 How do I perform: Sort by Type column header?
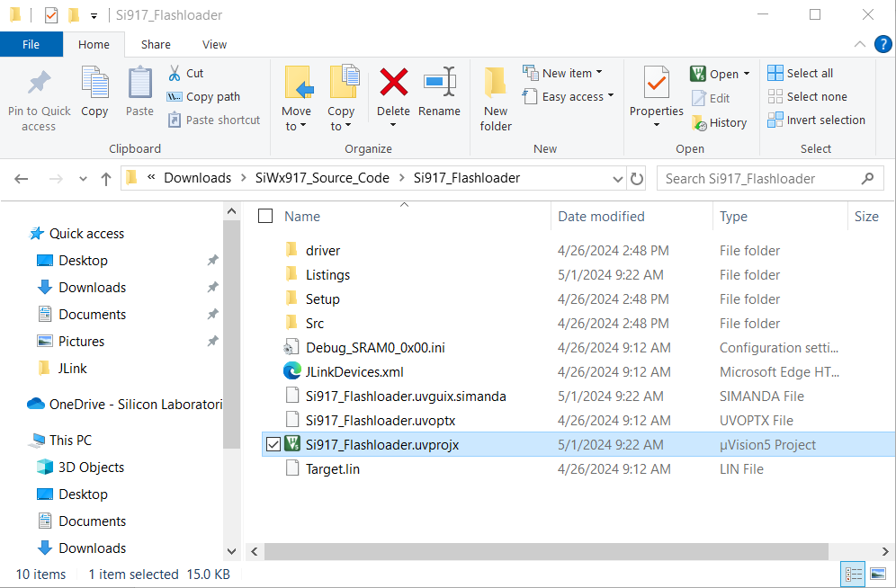[733, 217]
